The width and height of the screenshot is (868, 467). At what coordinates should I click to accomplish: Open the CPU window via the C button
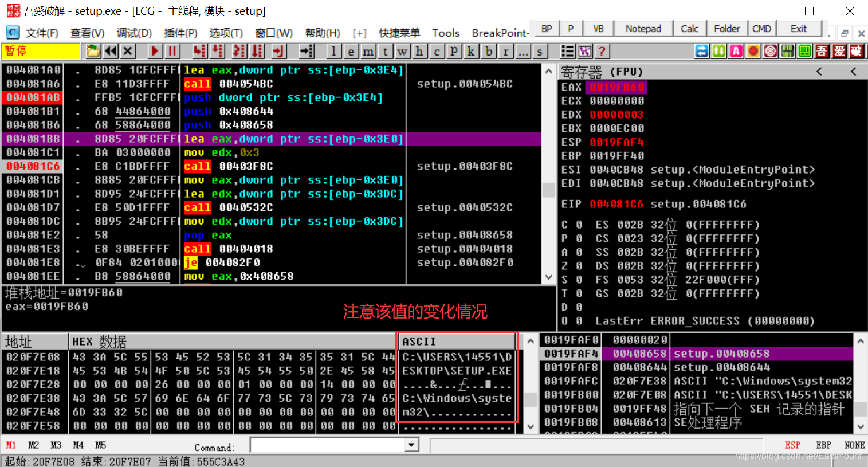[x=437, y=52]
